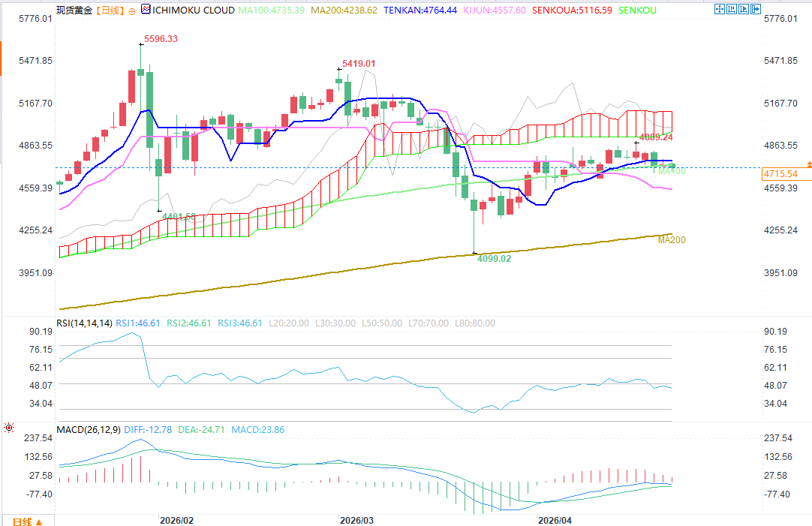
Task: Open the 日线 timeframe dropdown at bottom-left
Action: (x=28, y=521)
